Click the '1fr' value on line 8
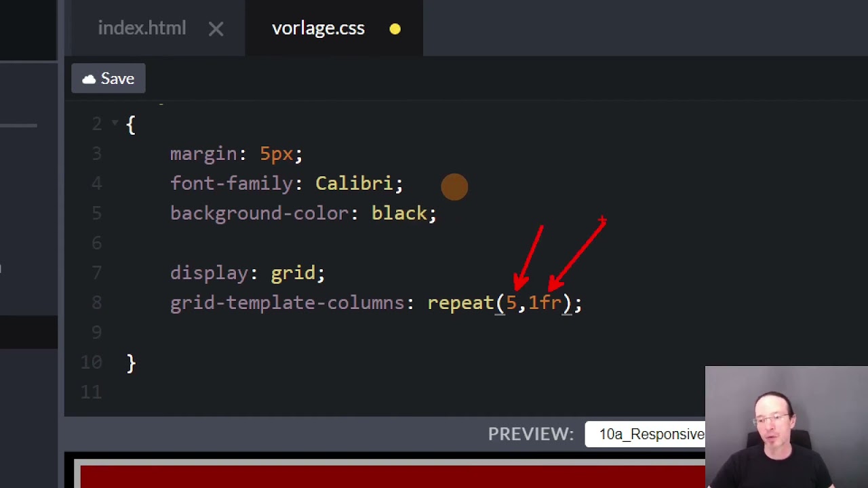This screenshot has width=868, height=488. [545, 303]
